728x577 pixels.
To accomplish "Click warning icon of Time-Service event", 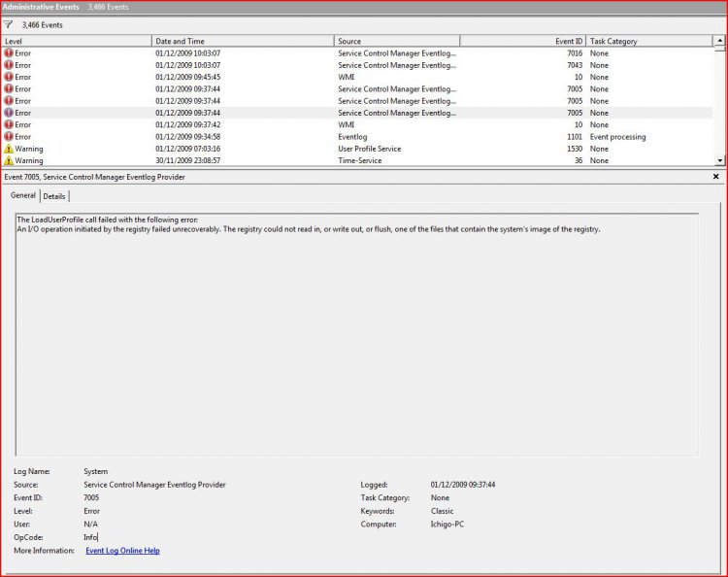I will [x=9, y=160].
